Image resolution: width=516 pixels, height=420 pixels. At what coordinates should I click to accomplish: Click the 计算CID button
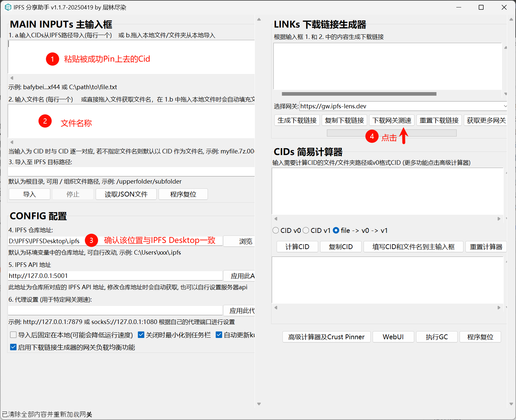[x=297, y=246]
